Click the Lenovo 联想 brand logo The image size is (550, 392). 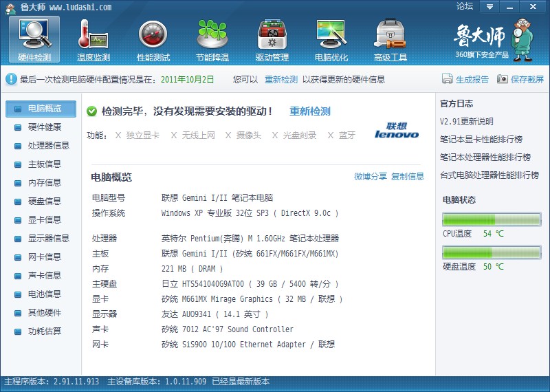pyautogui.click(x=397, y=130)
